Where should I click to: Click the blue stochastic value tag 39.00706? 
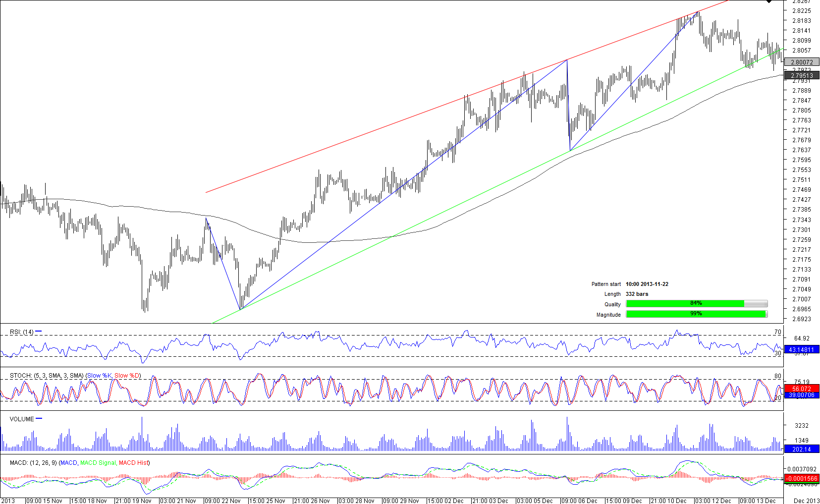pyautogui.click(x=801, y=395)
